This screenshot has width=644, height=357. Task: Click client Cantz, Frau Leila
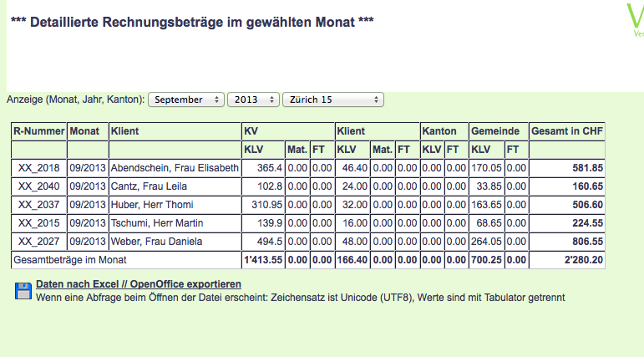149,186
